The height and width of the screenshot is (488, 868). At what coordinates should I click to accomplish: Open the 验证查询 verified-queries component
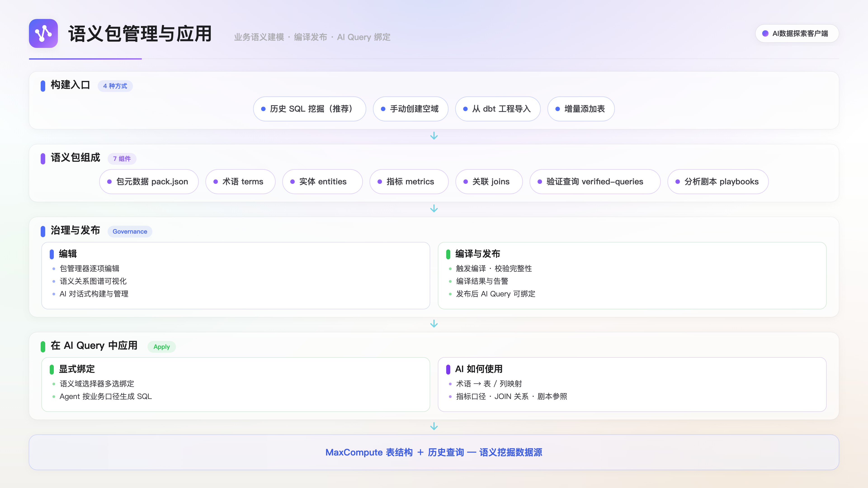[595, 181]
